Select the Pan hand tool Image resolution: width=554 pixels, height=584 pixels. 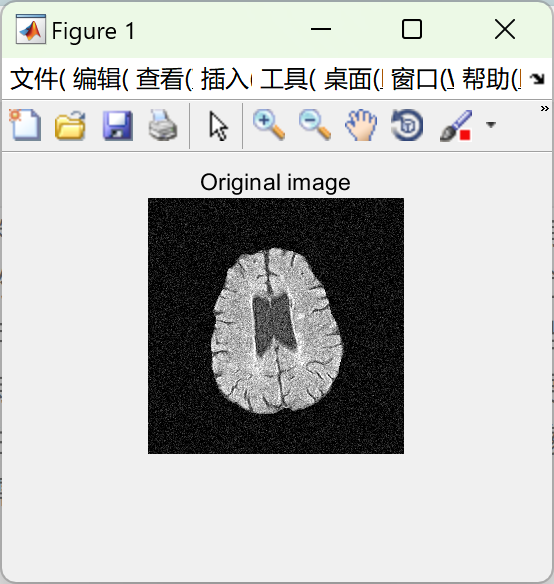(361, 125)
